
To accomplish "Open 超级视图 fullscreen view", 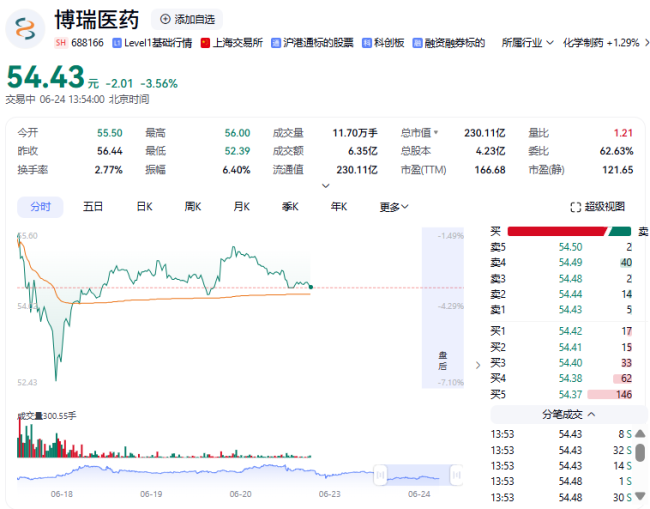I will coord(597,207).
